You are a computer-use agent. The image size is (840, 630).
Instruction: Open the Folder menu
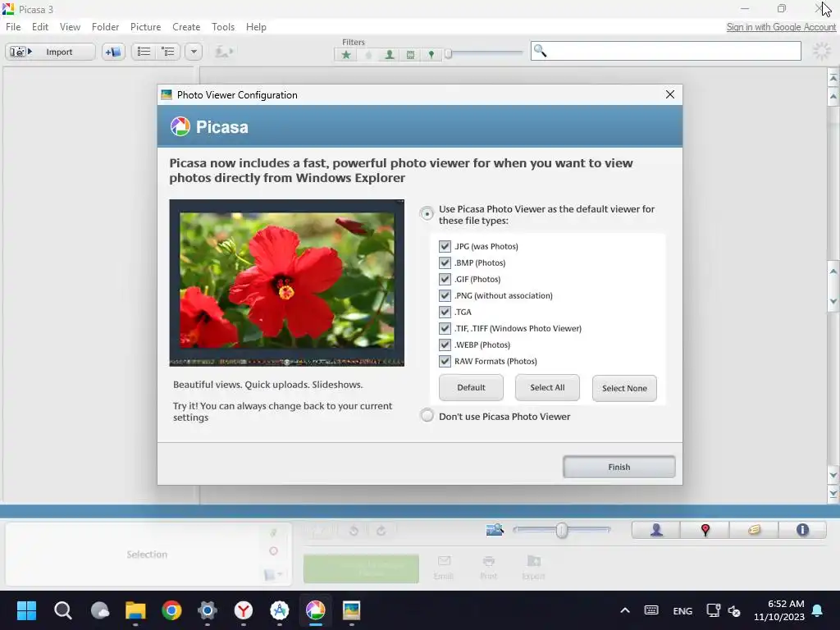click(105, 27)
